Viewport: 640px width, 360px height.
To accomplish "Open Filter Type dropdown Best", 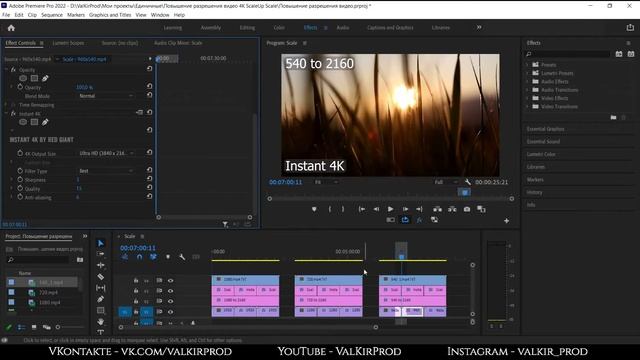I will (x=106, y=171).
